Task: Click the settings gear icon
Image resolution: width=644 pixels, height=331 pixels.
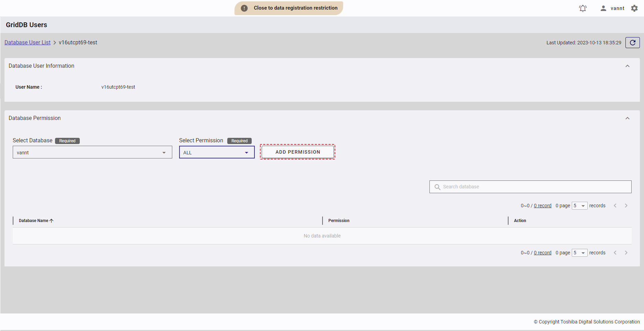Action: click(634, 8)
